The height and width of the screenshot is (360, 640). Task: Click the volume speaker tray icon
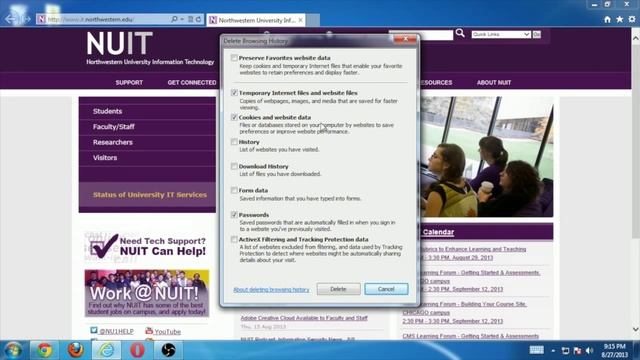[x=589, y=350]
